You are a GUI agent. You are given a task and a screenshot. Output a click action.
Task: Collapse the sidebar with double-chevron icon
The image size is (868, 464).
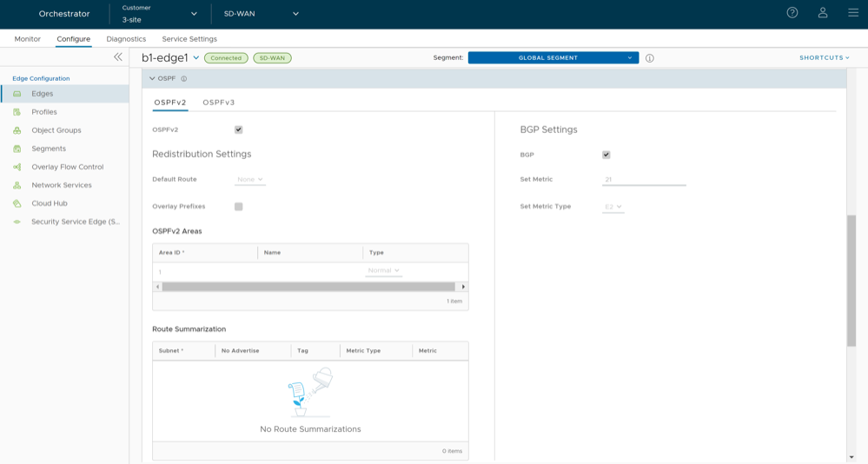click(x=118, y=56)
